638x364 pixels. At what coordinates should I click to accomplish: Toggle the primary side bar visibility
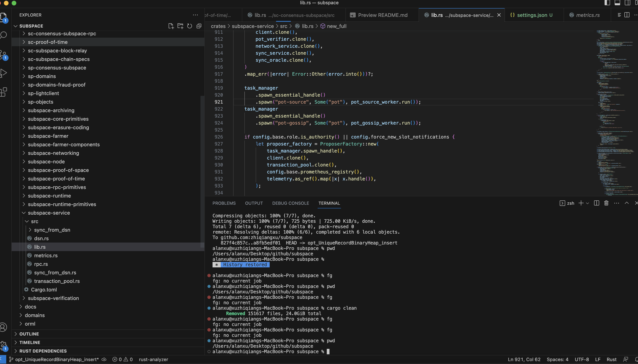607,3
